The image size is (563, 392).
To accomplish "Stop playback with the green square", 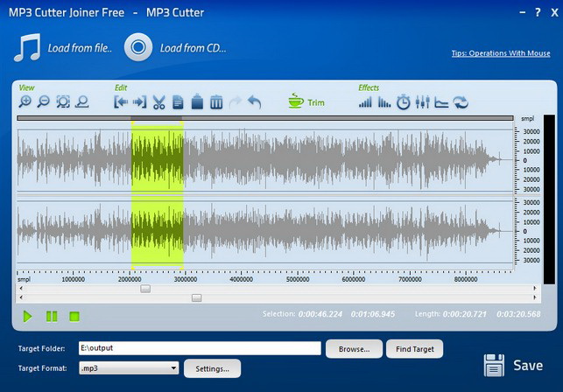I will point(74,316).
